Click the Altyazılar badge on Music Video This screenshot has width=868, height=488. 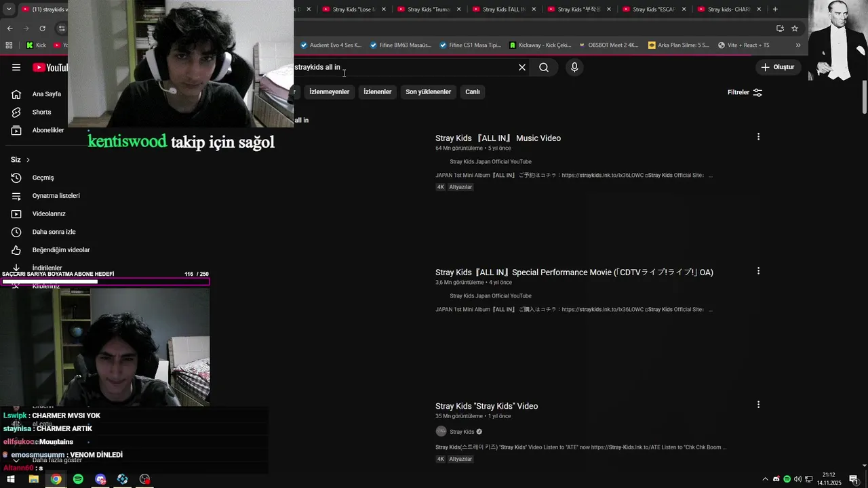pyautogui.click(x=460, y=187)
